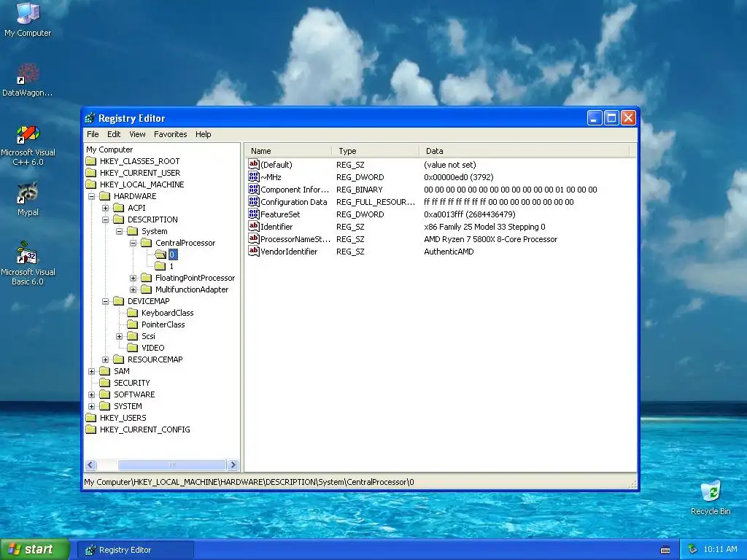Collapse the DEVICEMAP key
Screen dimensions: 747x560
pyautogui.click(x=105, y=301)
